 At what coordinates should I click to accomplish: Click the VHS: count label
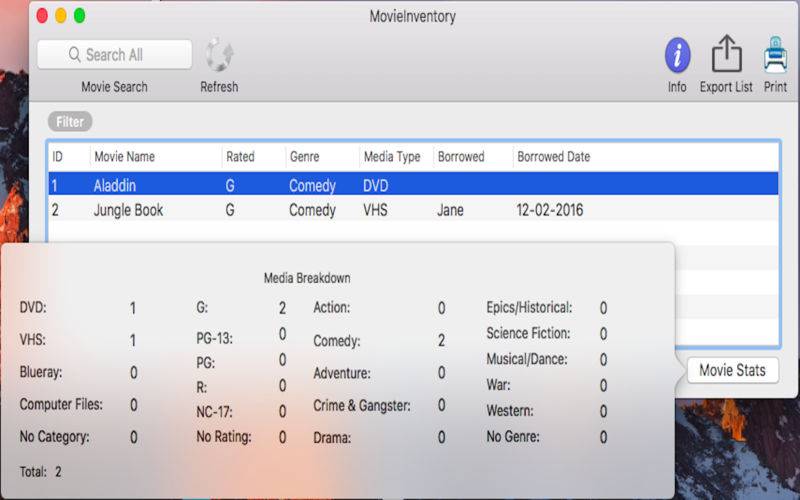pos(33,339)
